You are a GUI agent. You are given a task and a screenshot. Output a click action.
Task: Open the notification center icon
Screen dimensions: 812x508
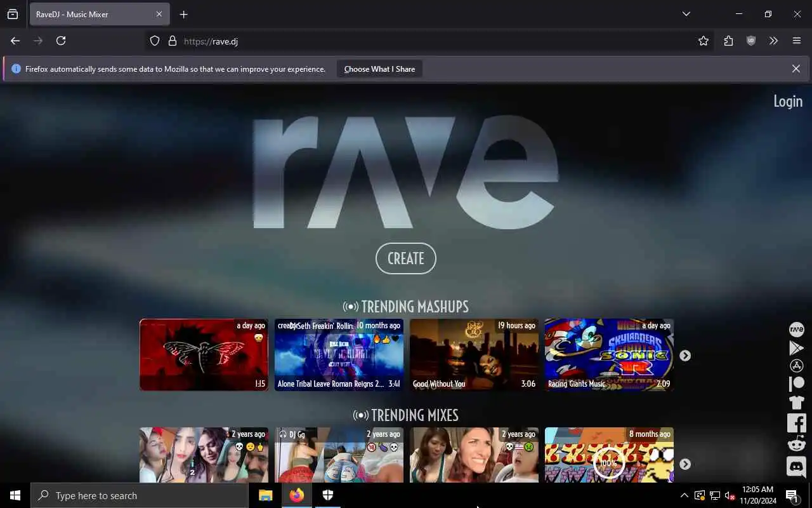792,495
